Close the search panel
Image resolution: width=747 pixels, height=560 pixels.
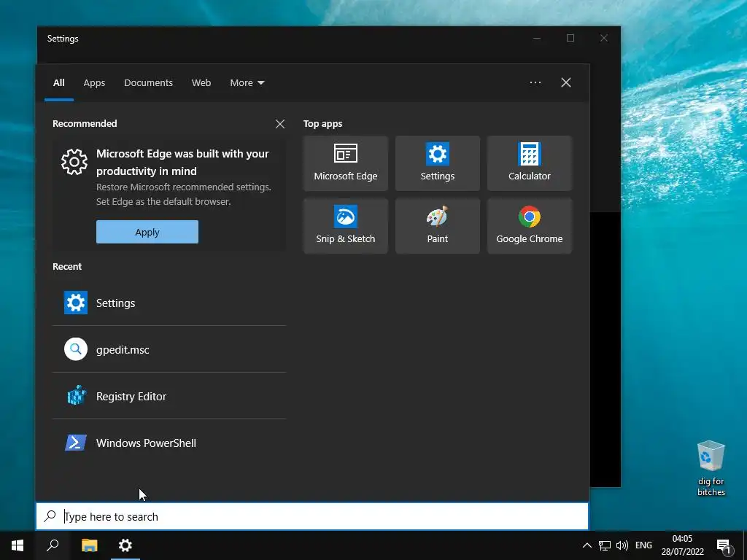(x=566, y=82)
